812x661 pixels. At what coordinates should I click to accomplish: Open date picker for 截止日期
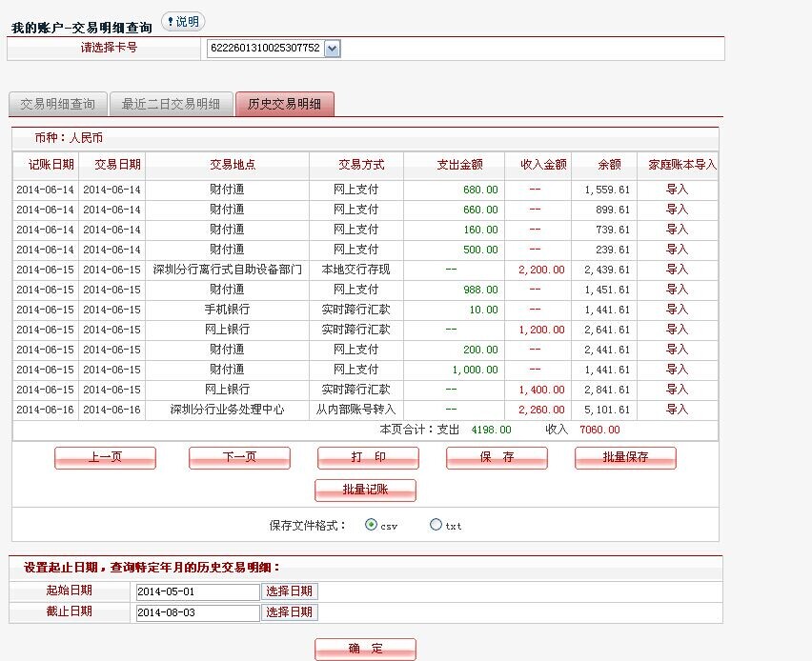tap(290, 612)
